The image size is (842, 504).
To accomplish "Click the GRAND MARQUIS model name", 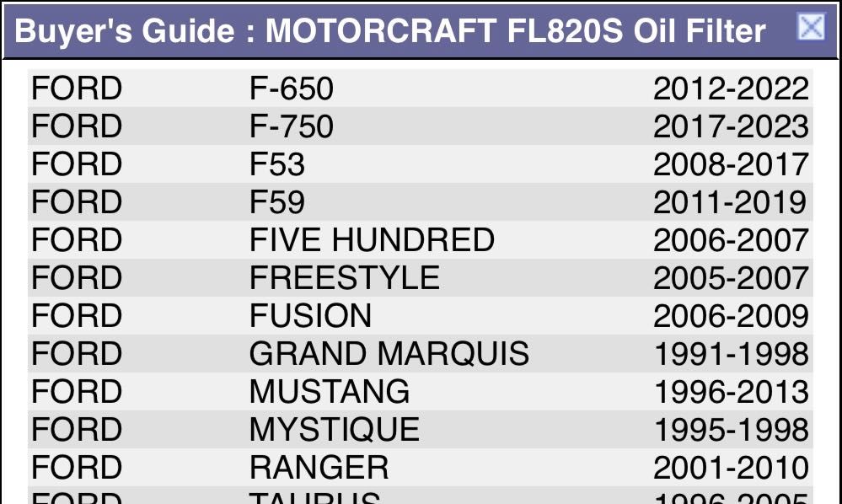I will point(389,354).
